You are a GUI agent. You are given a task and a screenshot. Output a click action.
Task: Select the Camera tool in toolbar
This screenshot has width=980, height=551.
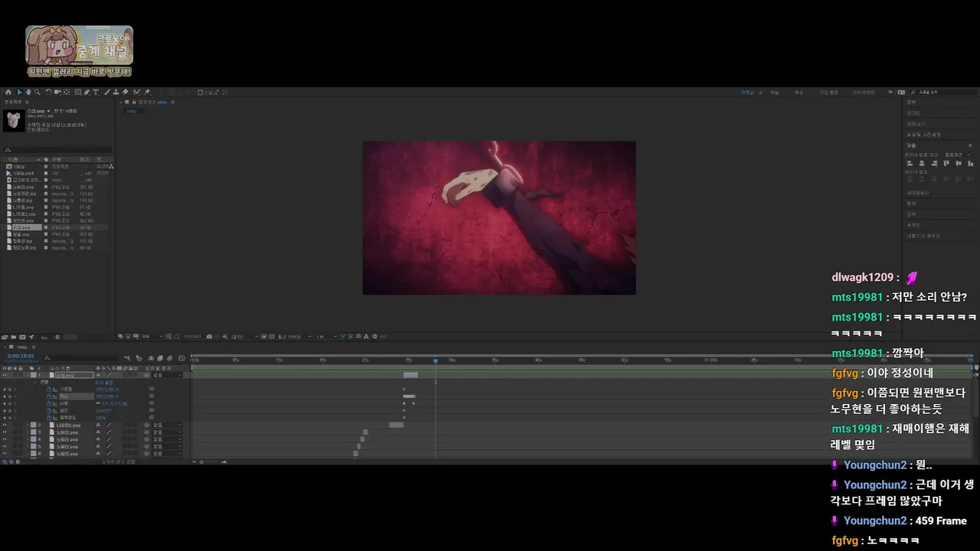tap(57, 92)
